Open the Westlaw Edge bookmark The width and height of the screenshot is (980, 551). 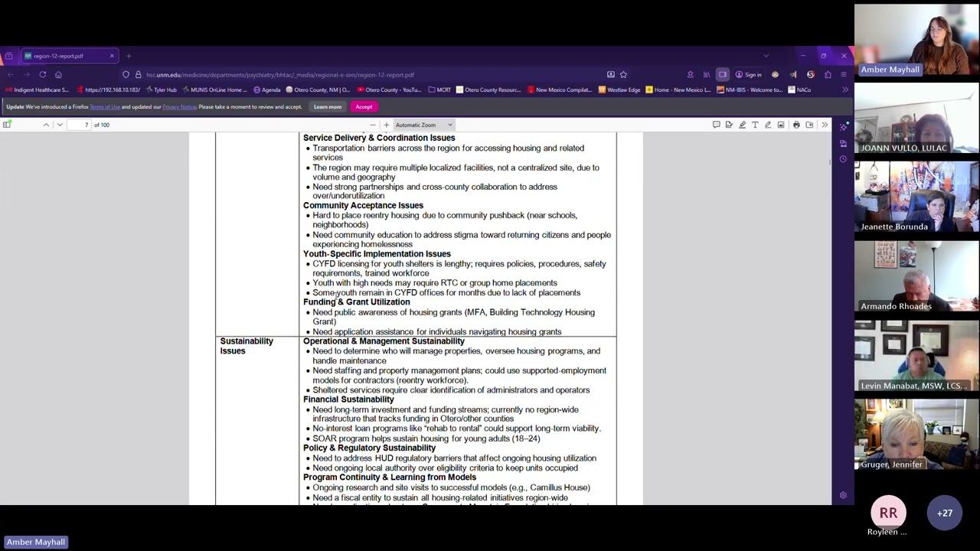(619, 90)
